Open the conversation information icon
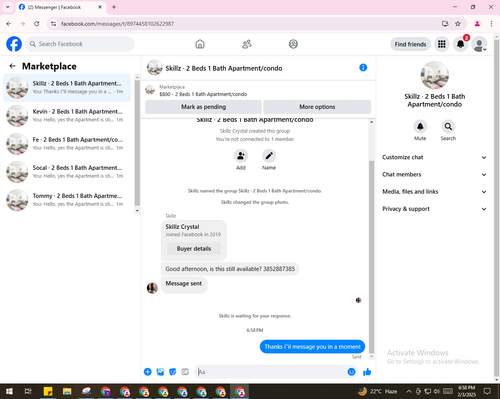This screenshot has height=399, width=500. (363, 68)
